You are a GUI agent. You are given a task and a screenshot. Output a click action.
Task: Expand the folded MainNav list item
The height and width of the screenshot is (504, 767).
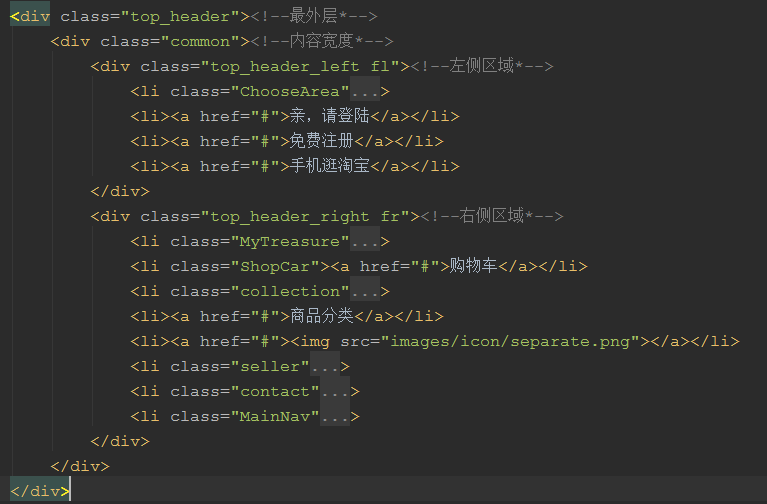[x=335, y=417]
